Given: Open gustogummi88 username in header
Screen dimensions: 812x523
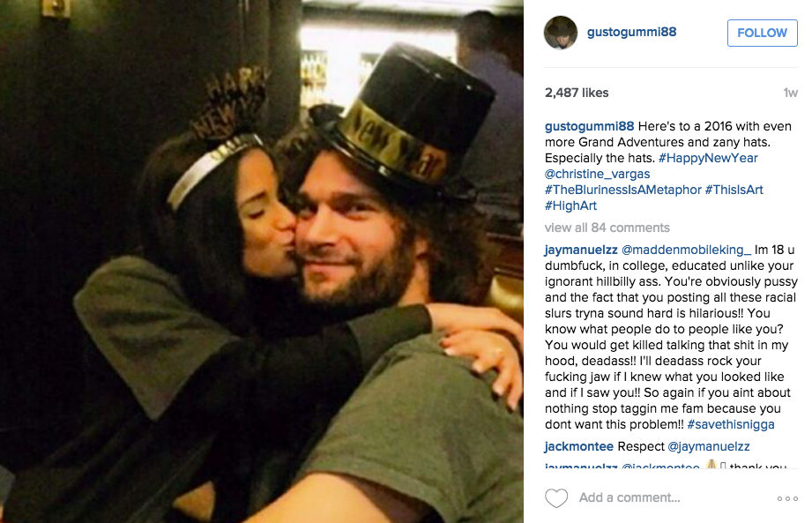Looking at the screenshot, I should coord(632,32).
